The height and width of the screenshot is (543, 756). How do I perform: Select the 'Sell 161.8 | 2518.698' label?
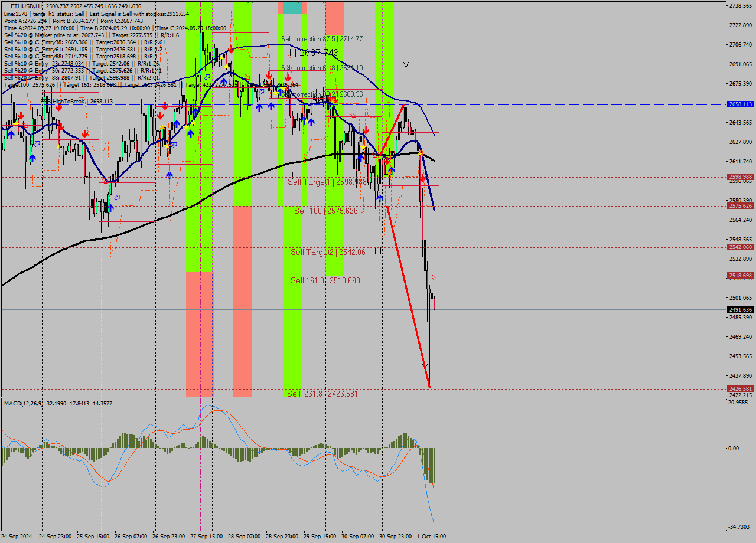[325, 280]
